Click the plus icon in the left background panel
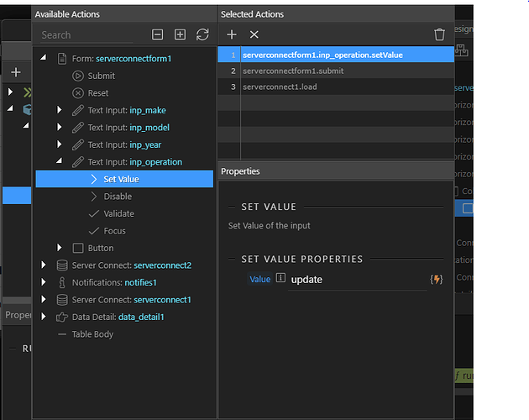Viewport: 529px width, 420px height. pyautogui.click(x=15, y=72)
